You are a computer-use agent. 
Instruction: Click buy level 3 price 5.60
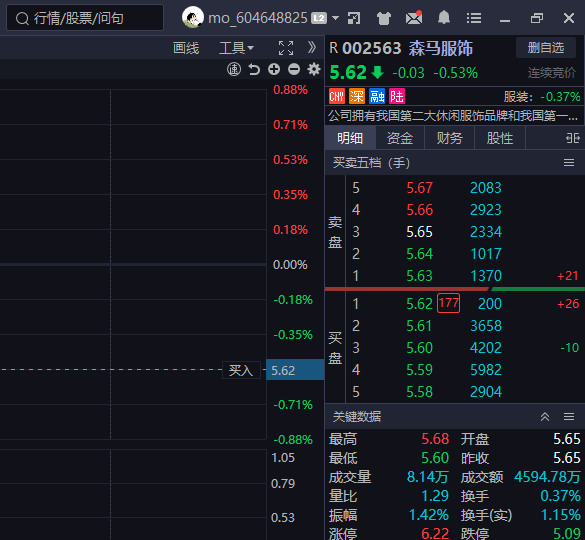pos(419,348)
